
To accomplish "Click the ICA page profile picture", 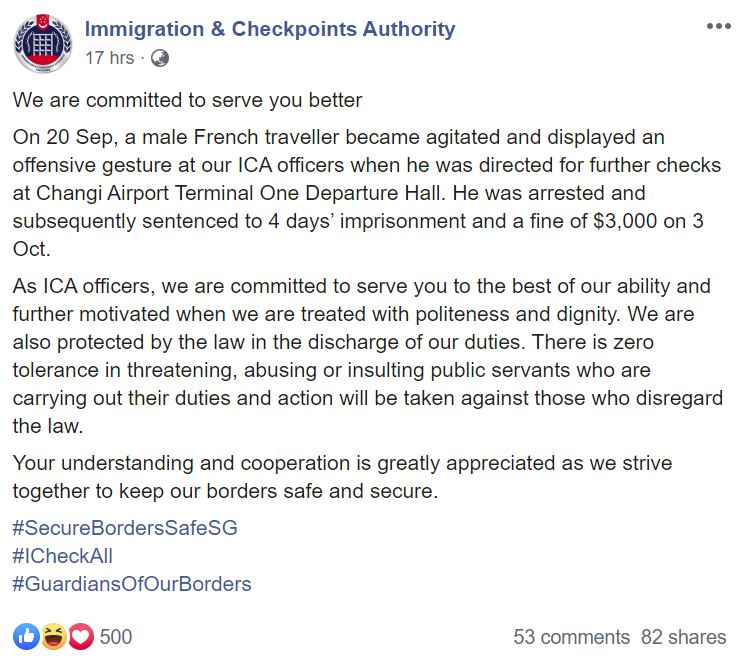I will click(43, 43).
